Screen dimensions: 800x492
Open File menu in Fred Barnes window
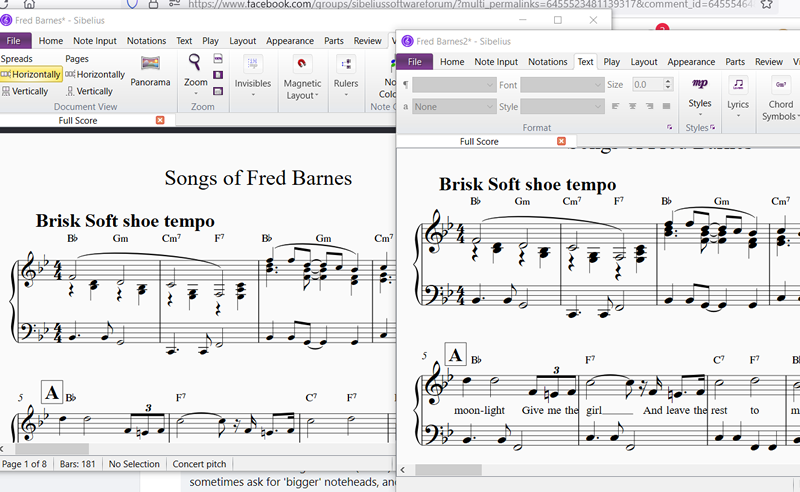click(x=14, y=41)
